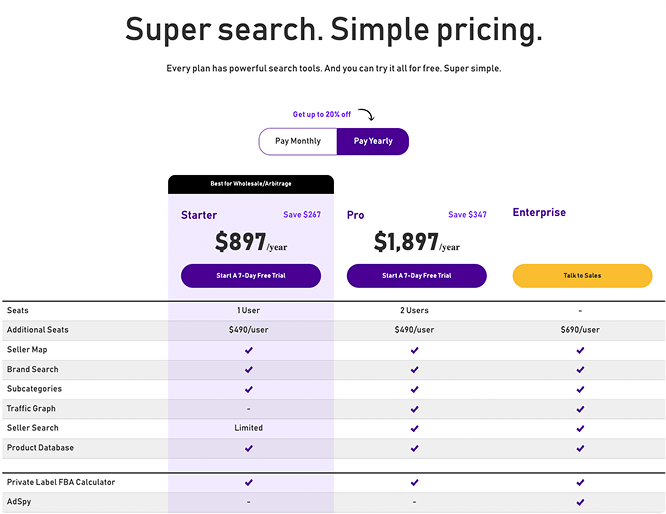Click the Enterprise AdSpy checkmark
The height and width of the screenshot is (514, 666).
tap(580, 502)
